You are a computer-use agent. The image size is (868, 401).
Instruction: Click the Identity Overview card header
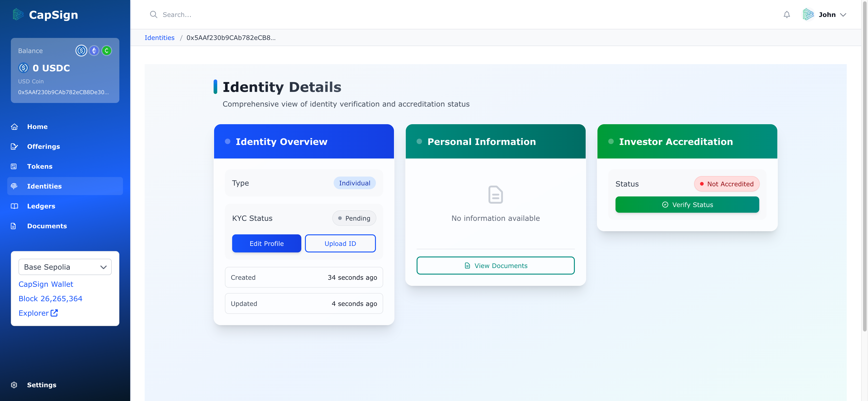(304, 141)
